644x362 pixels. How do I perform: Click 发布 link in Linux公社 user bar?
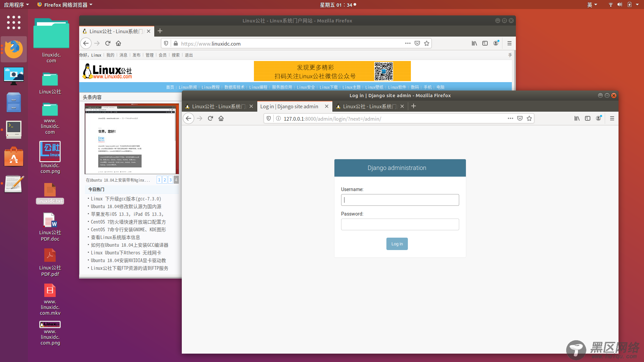(137, 55)
